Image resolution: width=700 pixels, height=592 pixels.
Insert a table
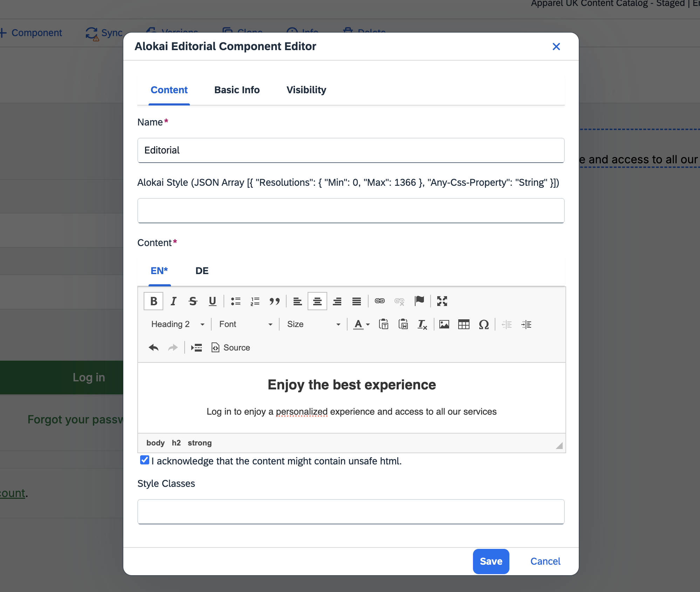click(464, 324)
